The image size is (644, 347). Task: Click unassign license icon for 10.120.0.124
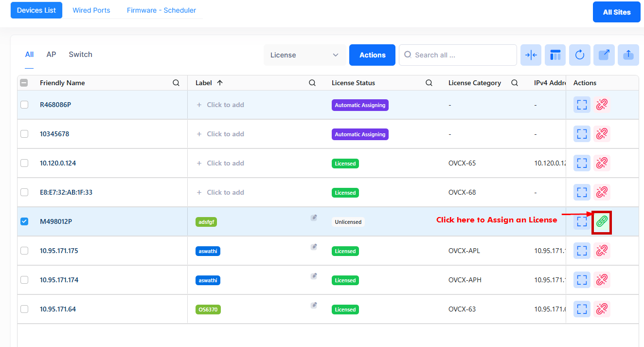click(602, 163)
